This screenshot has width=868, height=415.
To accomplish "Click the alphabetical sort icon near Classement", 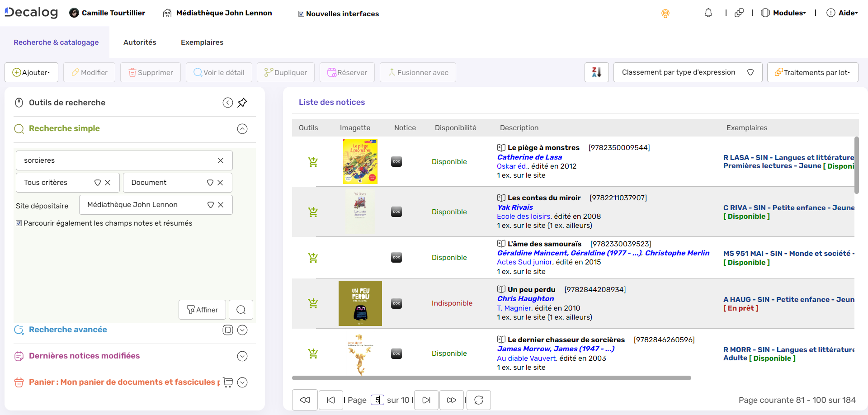I will [x=596, y=72].
